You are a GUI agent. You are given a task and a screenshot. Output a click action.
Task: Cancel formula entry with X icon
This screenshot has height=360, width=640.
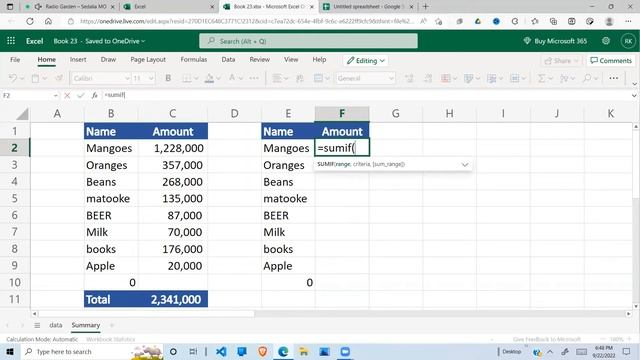tap(67, 95)
